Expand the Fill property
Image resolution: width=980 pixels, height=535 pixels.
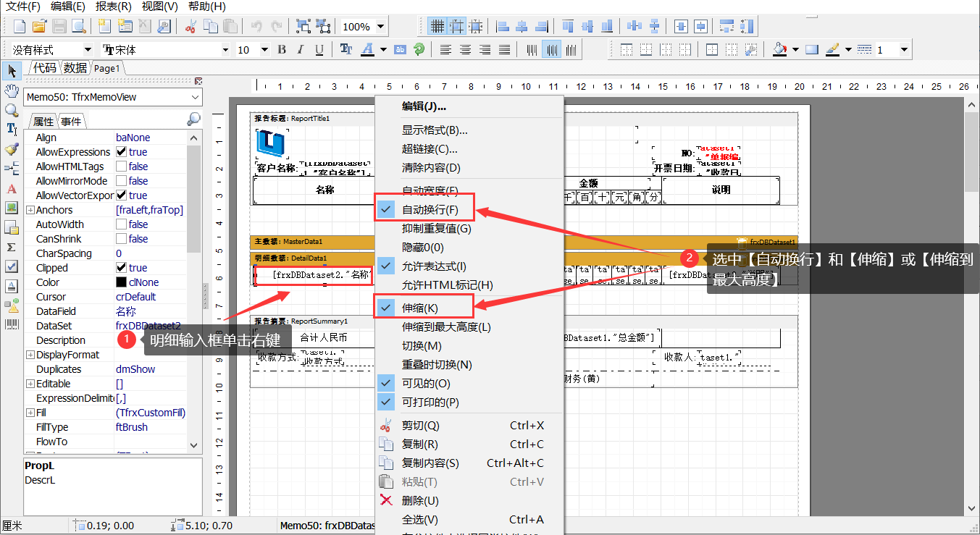point(30,413)
